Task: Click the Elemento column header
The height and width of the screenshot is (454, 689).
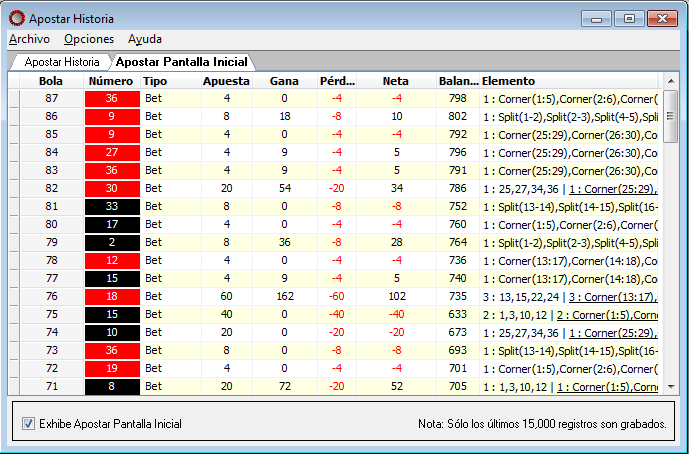Action: point(569,81)
